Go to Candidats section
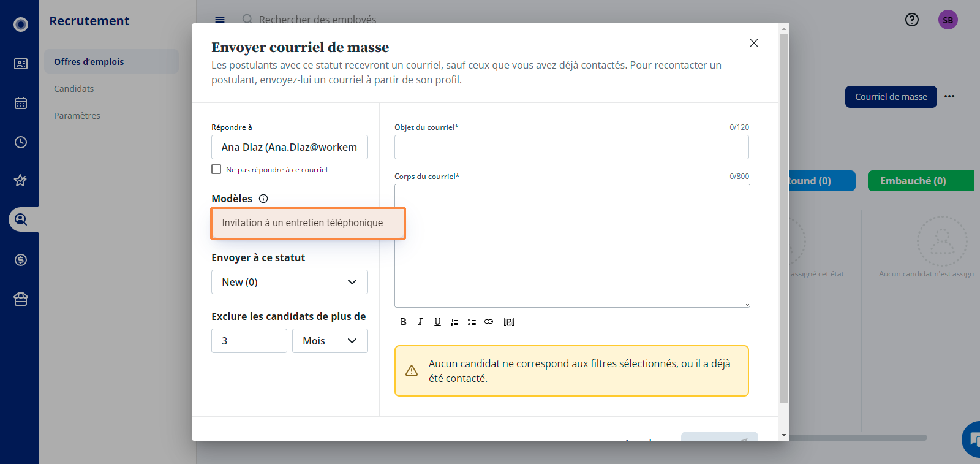This screenshot has height=464, width=980. pos(74,89)
